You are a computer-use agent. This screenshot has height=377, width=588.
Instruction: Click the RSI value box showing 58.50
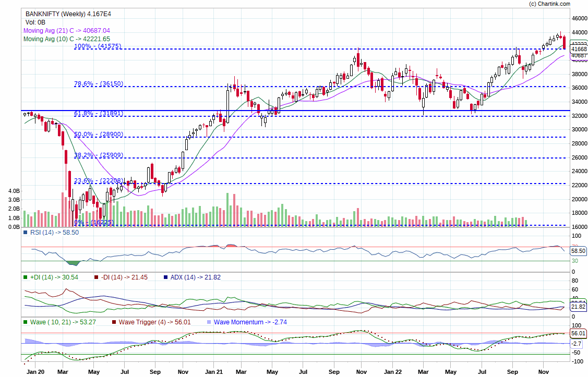click(578, 251)
